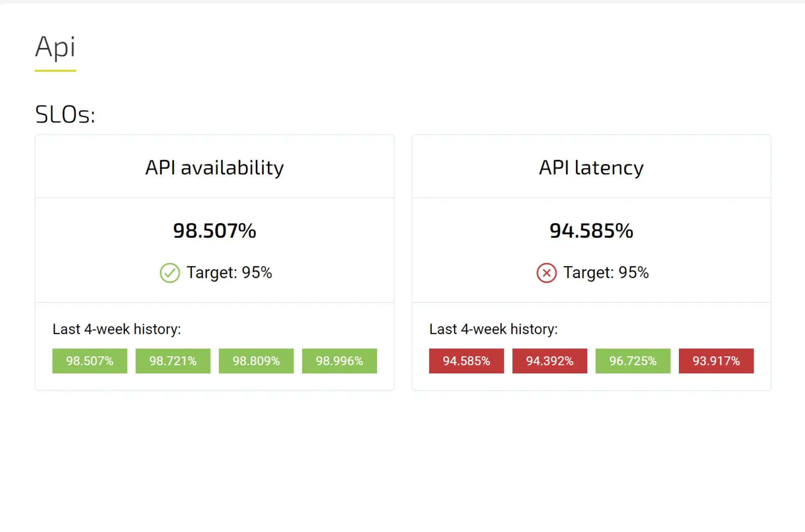
Task: Open the API availability card title
Action: 214,167
